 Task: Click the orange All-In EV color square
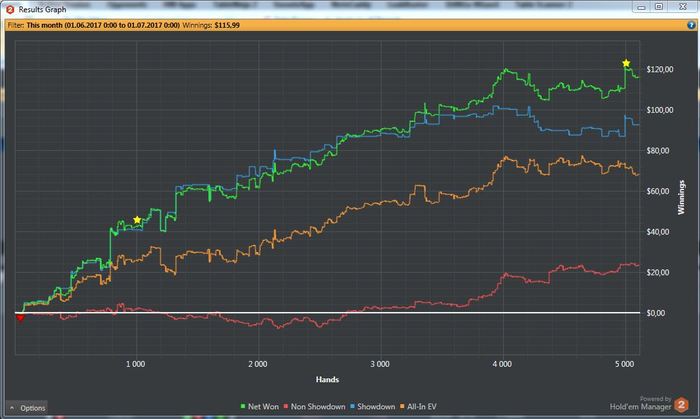coord(402,407)
